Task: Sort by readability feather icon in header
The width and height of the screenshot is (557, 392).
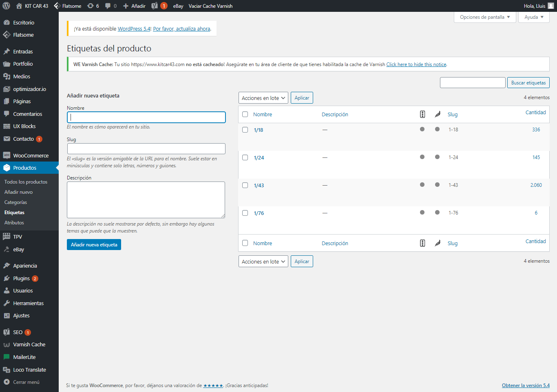Action: click(438, 114)
